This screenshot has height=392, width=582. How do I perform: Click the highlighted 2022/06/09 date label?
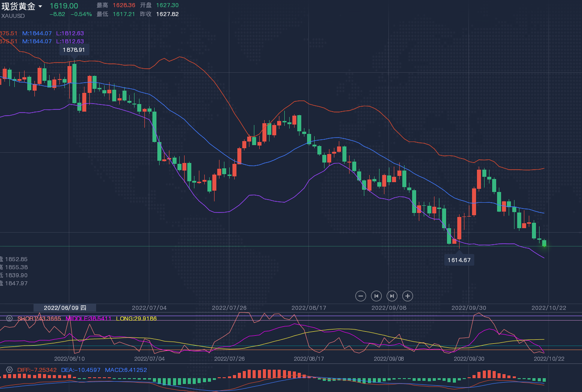tap(64, 308)
